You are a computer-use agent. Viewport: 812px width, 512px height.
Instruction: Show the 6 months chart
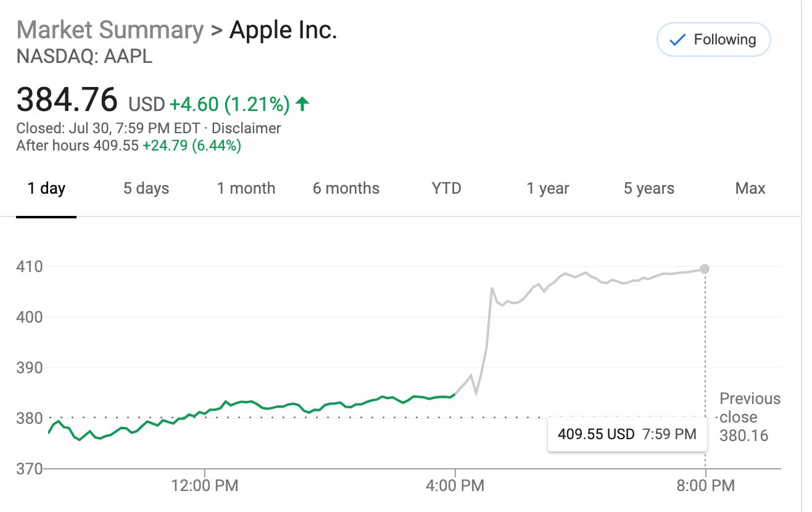(x=346, y=188)
